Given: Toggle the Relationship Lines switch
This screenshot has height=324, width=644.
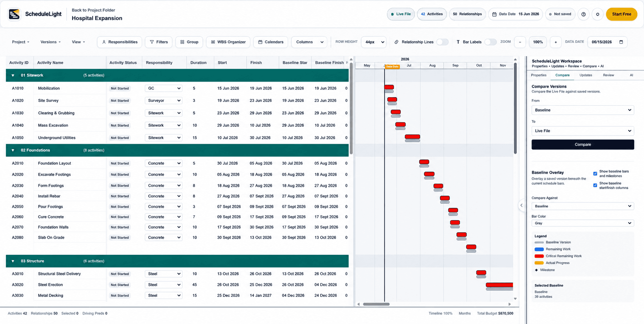Looking at the screenshot, I should click(442, 42).
